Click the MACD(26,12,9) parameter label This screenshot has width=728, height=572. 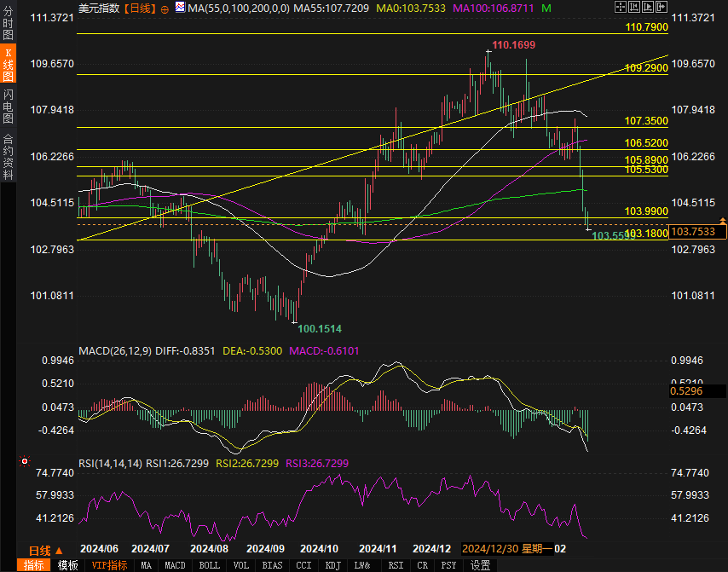(115, 350)
